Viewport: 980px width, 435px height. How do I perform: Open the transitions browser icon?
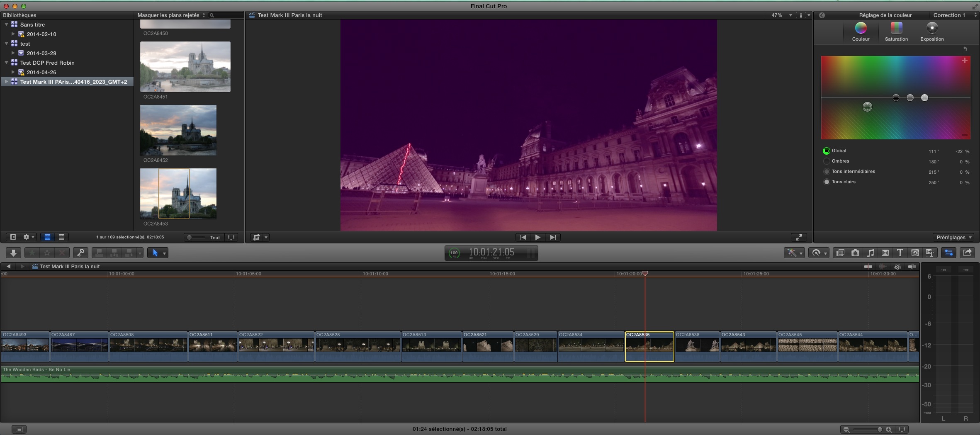pos(885,253)
